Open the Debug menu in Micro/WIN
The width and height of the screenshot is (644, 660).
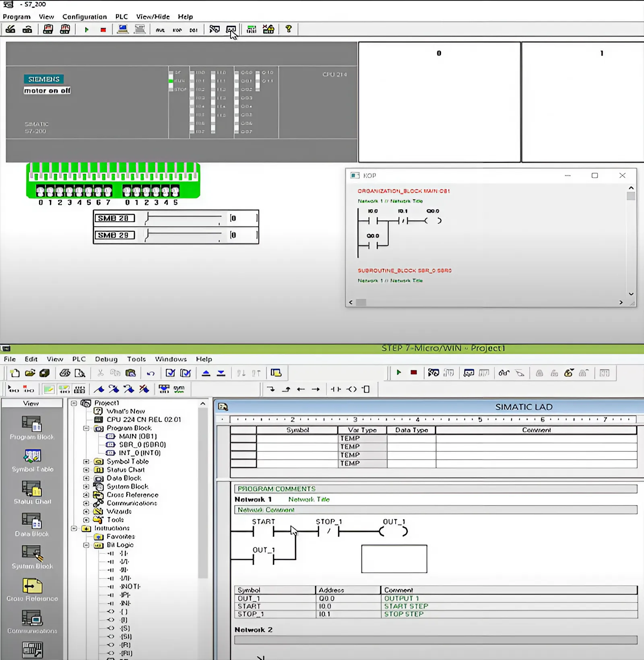pyautogui.click(x=106, y=359)
